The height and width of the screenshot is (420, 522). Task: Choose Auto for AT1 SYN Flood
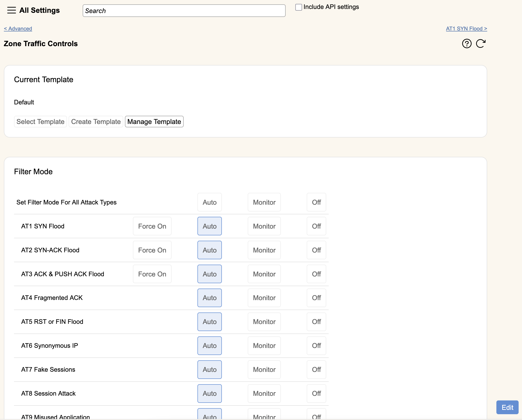point(210,226)
